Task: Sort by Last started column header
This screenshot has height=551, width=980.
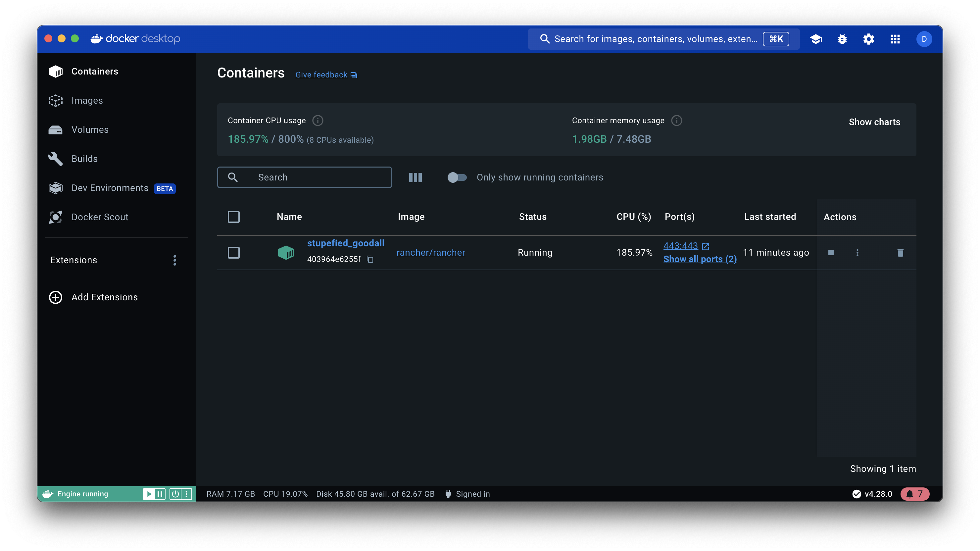Action: coord(770,217)
